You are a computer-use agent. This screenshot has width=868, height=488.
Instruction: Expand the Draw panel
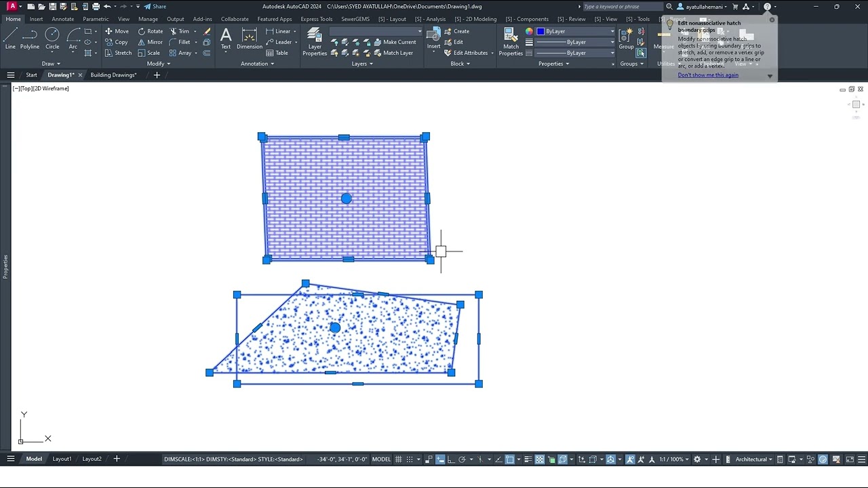51,64
